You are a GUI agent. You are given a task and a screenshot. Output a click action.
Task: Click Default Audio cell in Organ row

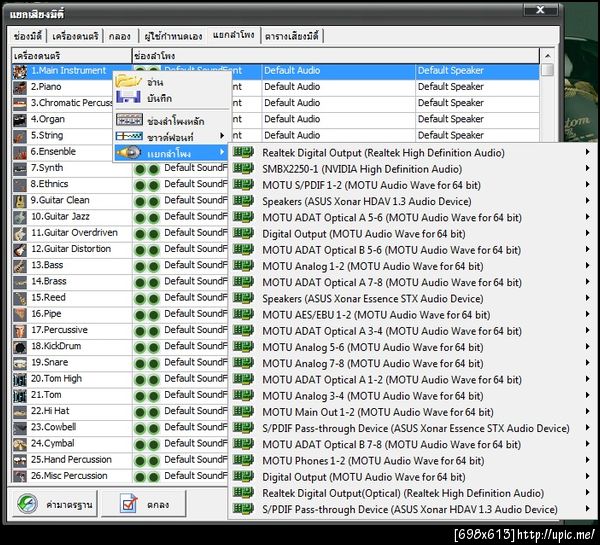pos(339,119)
